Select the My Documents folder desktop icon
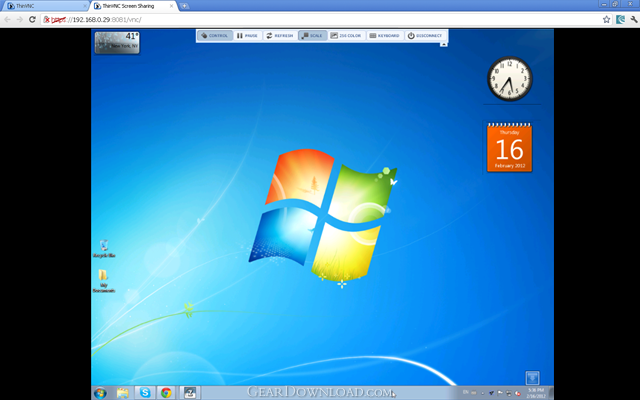Viewport: 640px width, 400px height. (x=104, y=280)
